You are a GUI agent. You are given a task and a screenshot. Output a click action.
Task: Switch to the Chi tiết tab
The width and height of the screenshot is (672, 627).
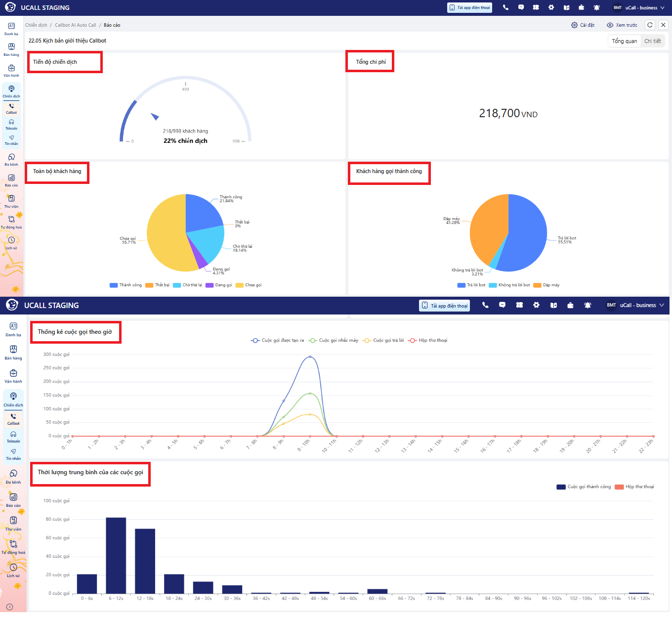[652, 41]
